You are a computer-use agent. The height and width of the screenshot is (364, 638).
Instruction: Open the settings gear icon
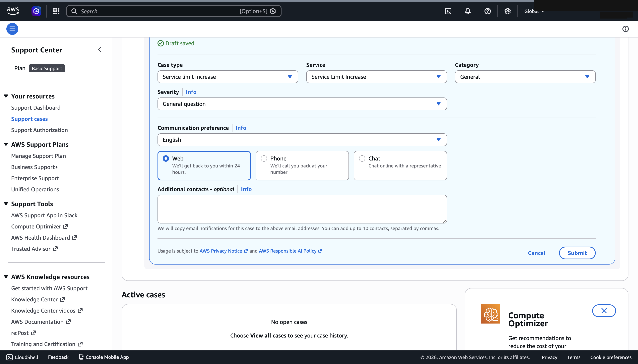[x=507, y=11]
